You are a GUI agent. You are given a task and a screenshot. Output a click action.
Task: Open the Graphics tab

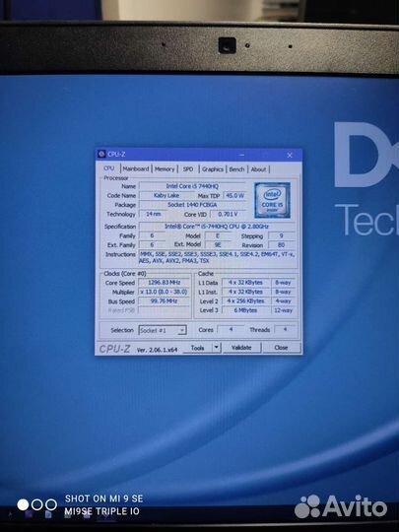[x=213, y=169]
